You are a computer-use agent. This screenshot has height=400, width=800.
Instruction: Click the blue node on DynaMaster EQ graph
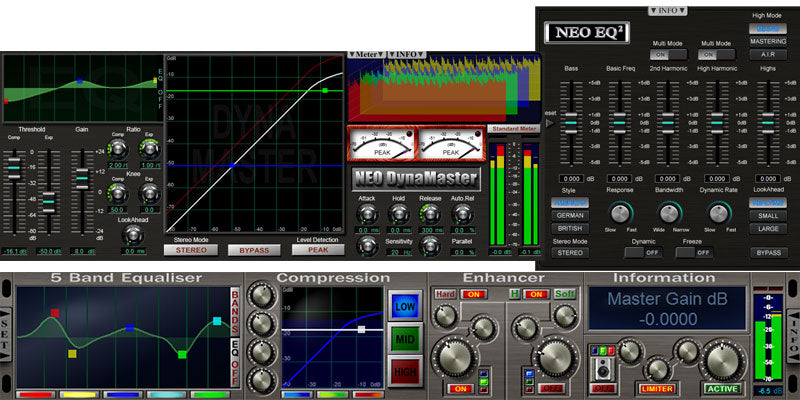tap(80, 81)
